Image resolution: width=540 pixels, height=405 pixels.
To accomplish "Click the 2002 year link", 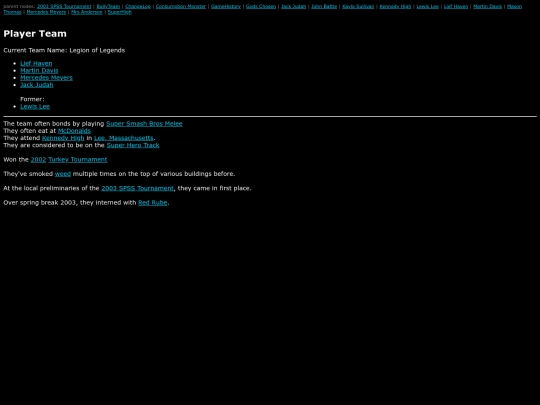I will click(38, 160).
